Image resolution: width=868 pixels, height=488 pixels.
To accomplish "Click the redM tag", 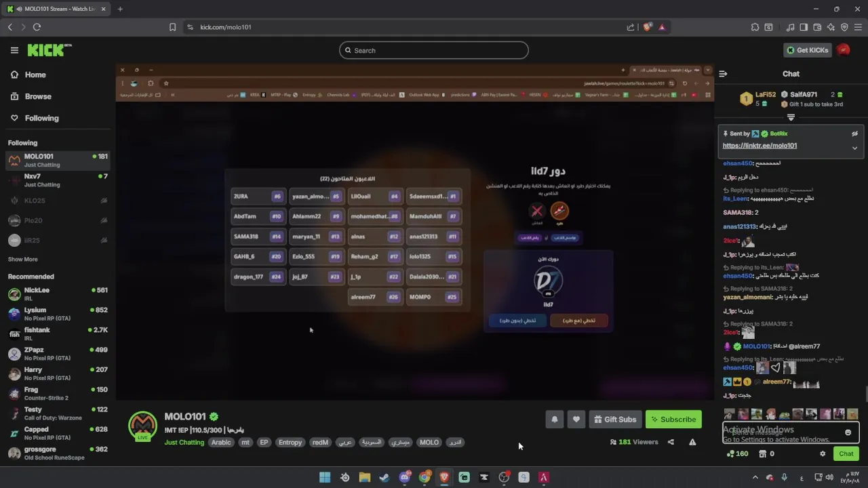I will [320, 443].
